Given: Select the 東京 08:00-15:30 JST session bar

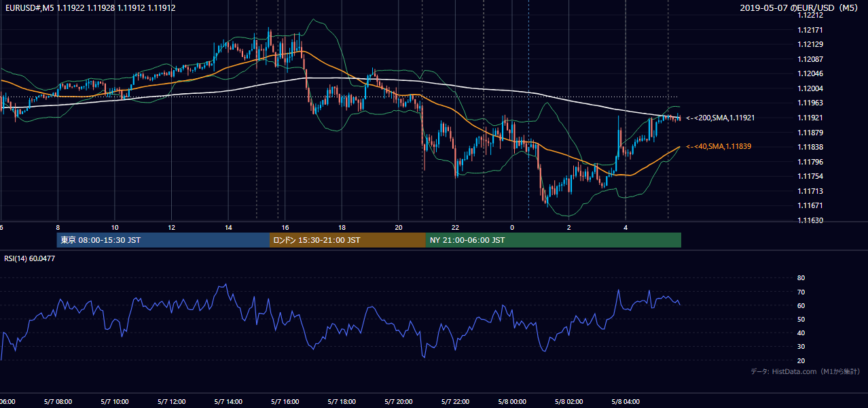Looking at the screenshot, I should [x=164, y=240].
